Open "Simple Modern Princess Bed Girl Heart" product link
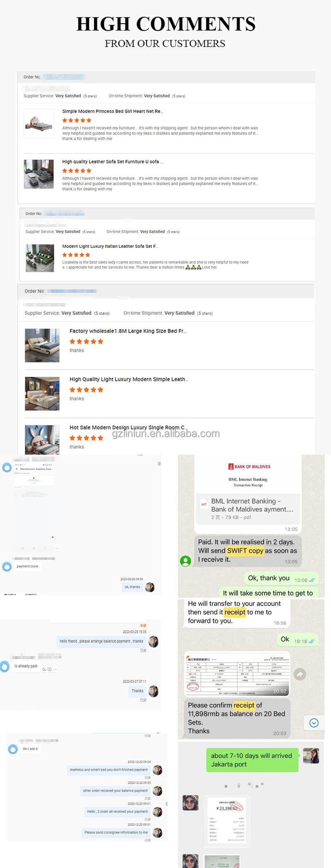 click(113, 111)
